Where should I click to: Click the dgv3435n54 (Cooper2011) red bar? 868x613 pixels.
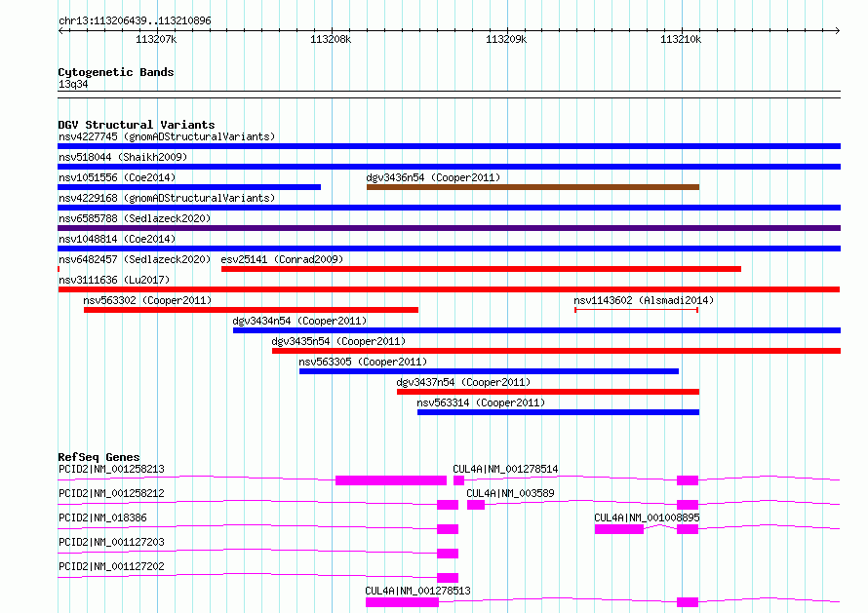point(556,351)
